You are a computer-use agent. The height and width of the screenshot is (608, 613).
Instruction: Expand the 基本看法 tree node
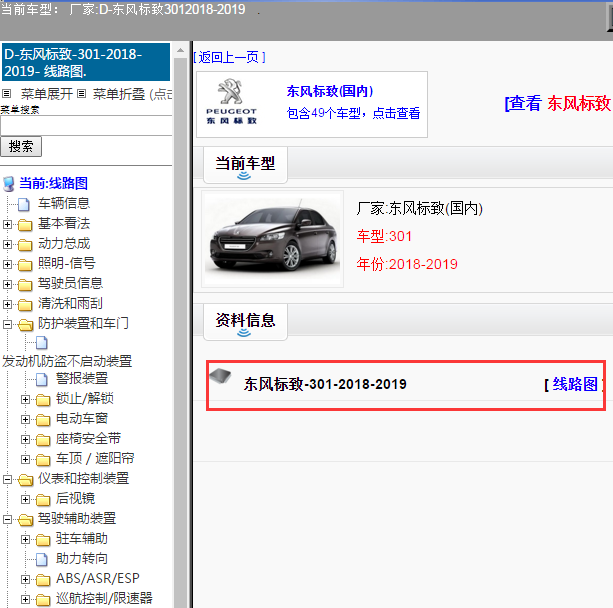click(x=7, y=224)
